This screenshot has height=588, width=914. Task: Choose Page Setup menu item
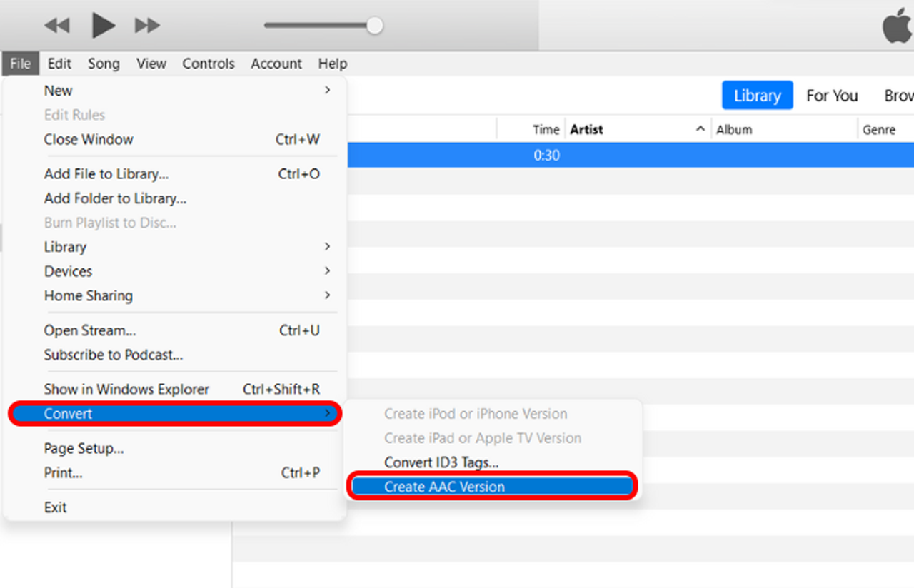tap(175, 449)
